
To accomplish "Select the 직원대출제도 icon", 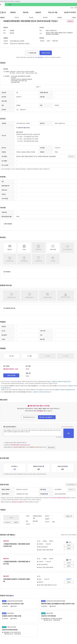I will 24,259.
